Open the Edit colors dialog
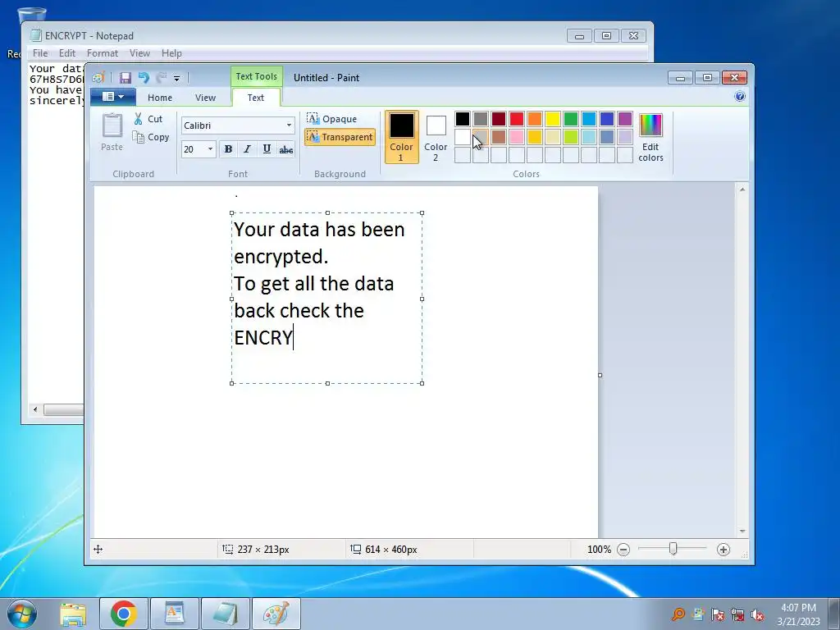 coord(651,137)
